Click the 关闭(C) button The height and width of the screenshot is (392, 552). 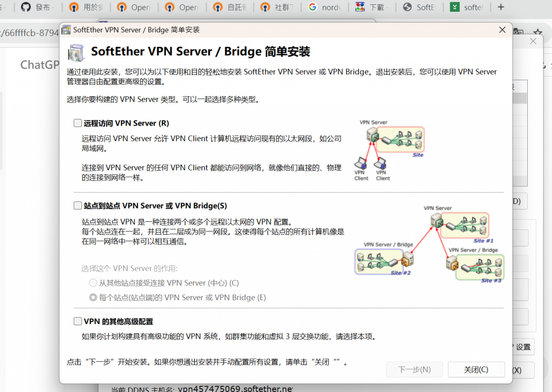(x=477, y=369)
